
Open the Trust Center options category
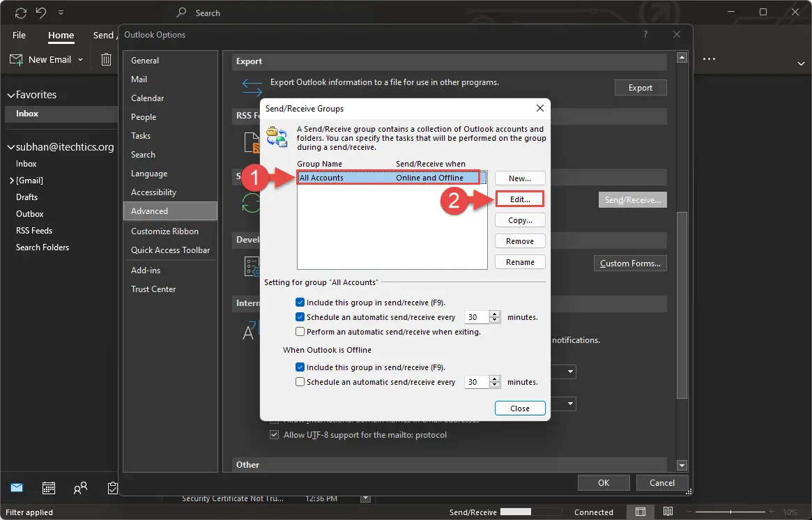(170, 289)
